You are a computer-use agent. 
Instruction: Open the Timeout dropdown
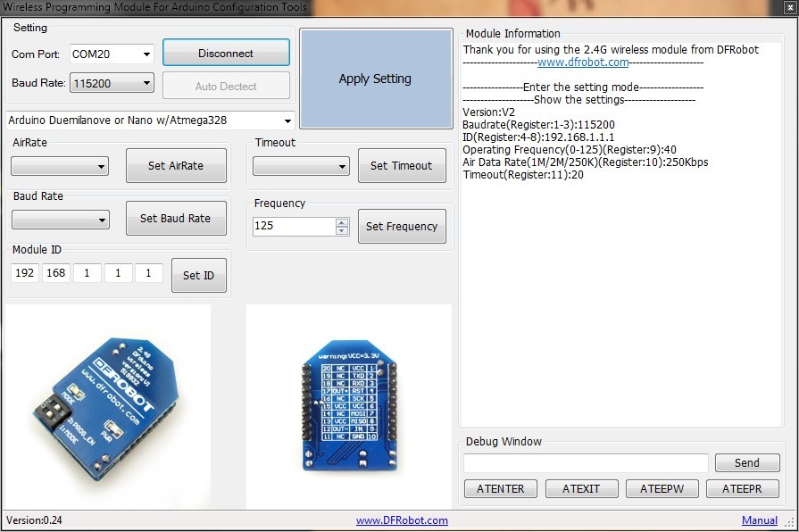coord(301,166)
